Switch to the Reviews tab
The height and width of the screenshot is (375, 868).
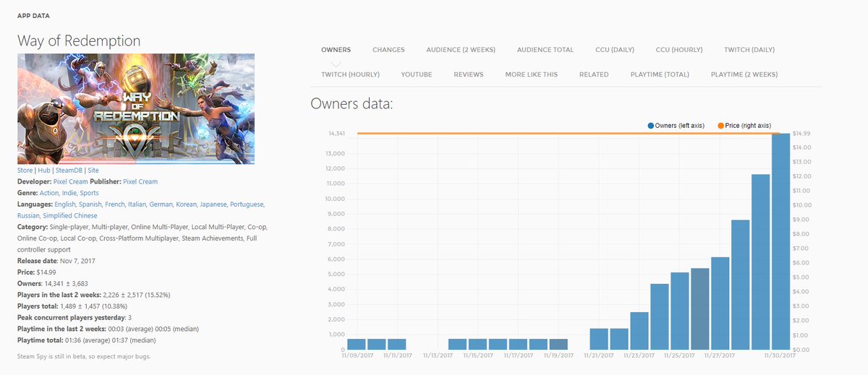click(x=469, y=74)
